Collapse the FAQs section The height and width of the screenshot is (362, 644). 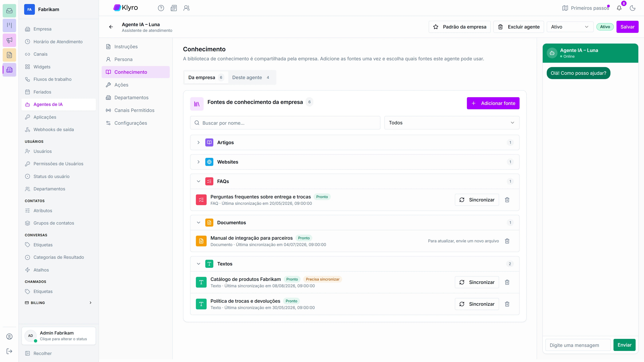[199, 181]
